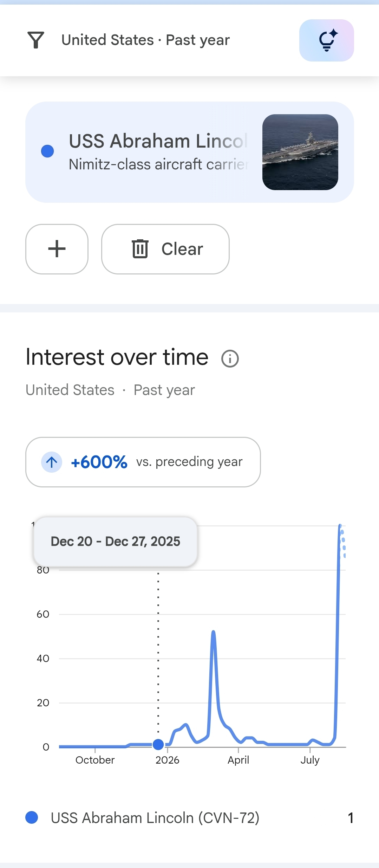Select the Dec 20 - Dec 27, 2025 tooltip
This screenshot has height=868, width=379.
(x=116, y=542)
